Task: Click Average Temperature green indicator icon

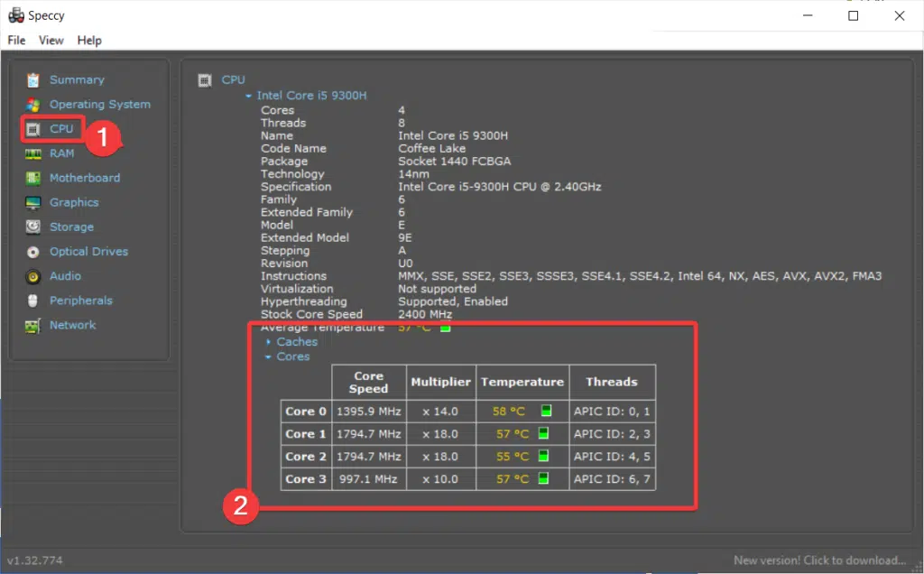Action: pyautogui.click(x=445, y=328)
